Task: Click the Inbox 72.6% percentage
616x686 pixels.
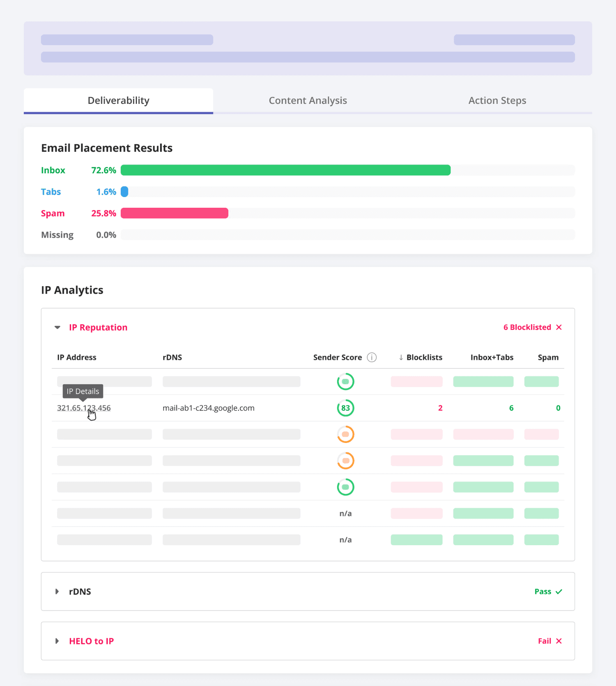Action: pos(103,170)
